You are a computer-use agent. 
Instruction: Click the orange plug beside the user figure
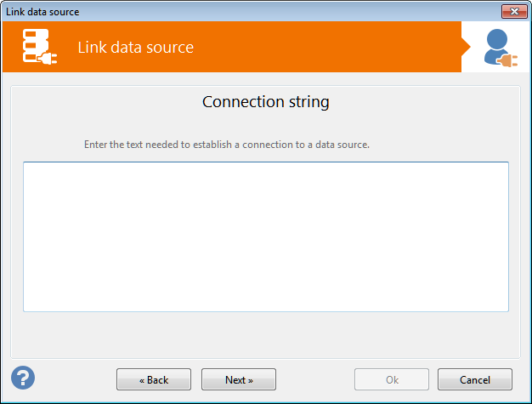coord(510,60)
